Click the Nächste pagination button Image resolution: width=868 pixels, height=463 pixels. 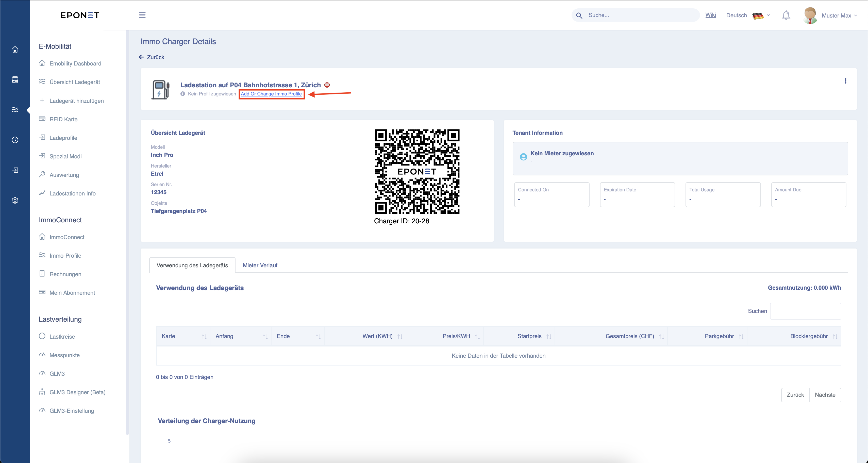click(x=825, y=395)
